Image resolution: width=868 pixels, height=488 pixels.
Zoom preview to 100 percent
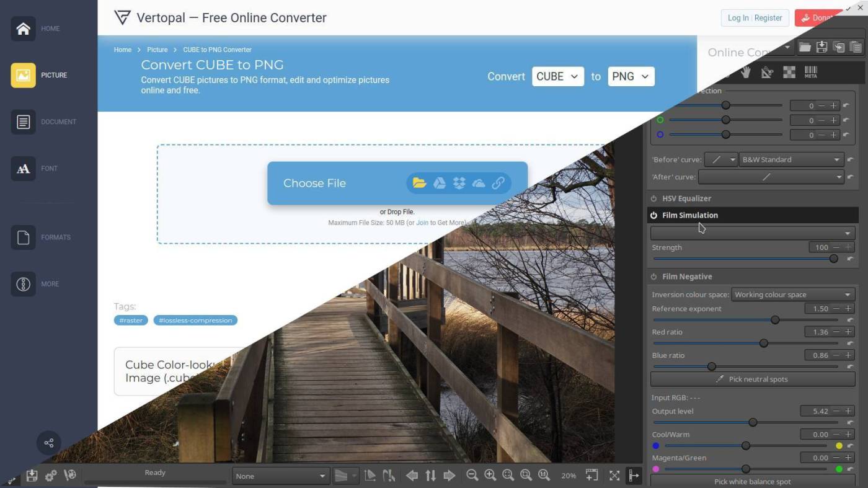(x=544, y=475)
